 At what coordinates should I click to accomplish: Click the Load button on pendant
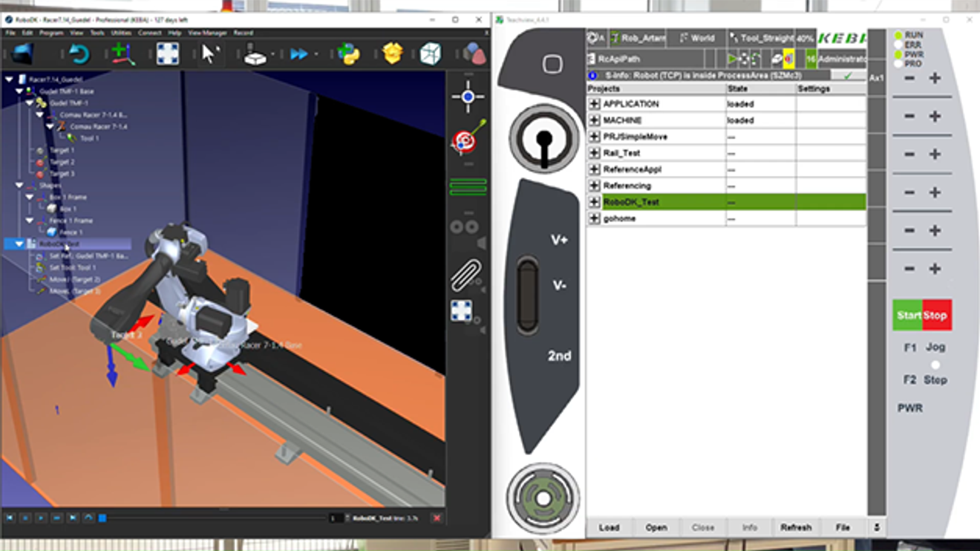coord(609,527)
